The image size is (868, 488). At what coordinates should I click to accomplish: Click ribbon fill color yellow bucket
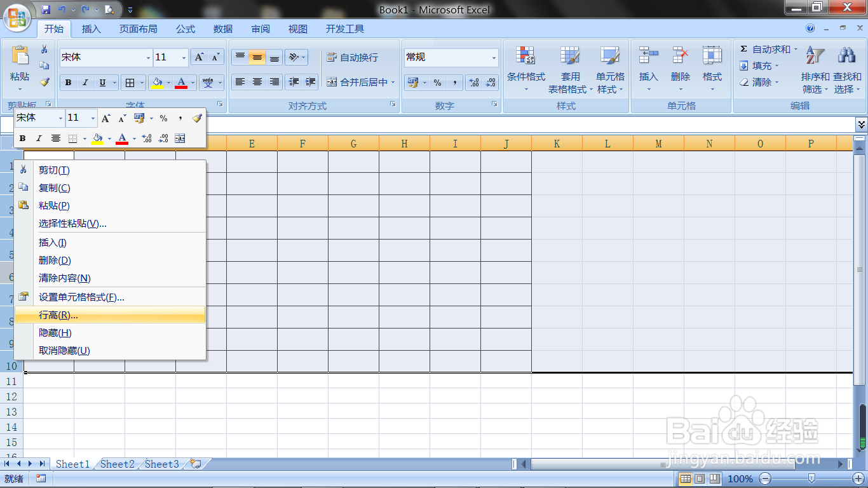tap(157, 83)
